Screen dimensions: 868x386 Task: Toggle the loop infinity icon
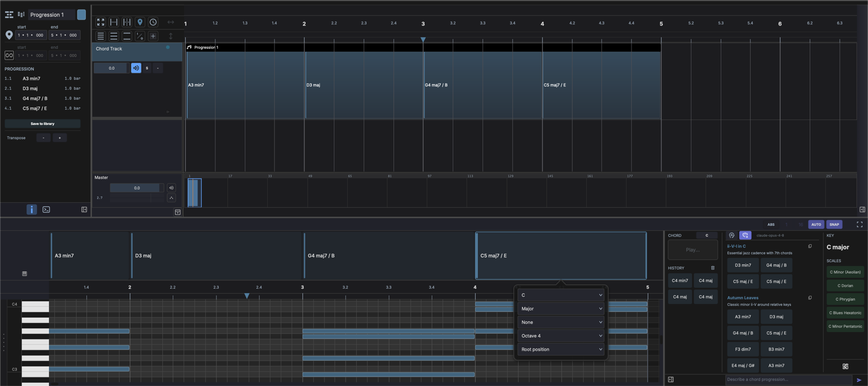(9, 55)
